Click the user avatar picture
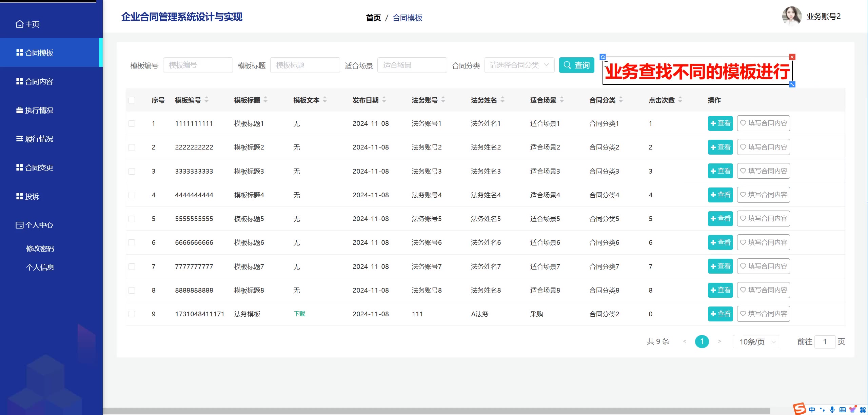The width and height of the screenshot is (868, 415). [x=791, y=16]
